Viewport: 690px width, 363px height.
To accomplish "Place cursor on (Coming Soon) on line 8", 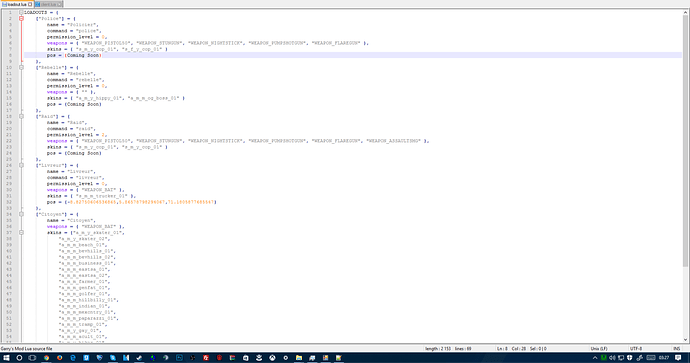I will point(83,55).
